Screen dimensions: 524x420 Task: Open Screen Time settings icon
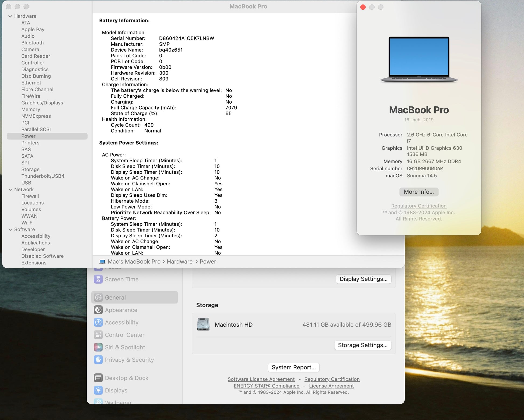click(98, 279)
